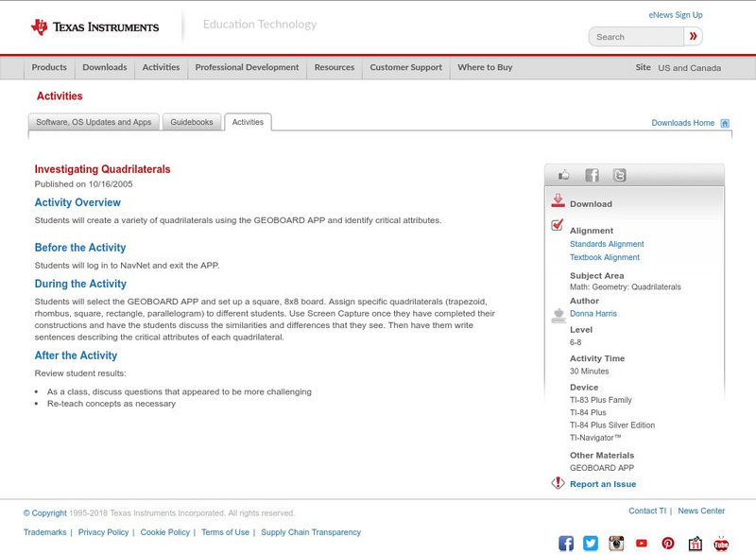The height and width of the screenshot is (555, 756).
Task: Open Supply Chain Transparency link
Action: [311, 532]
